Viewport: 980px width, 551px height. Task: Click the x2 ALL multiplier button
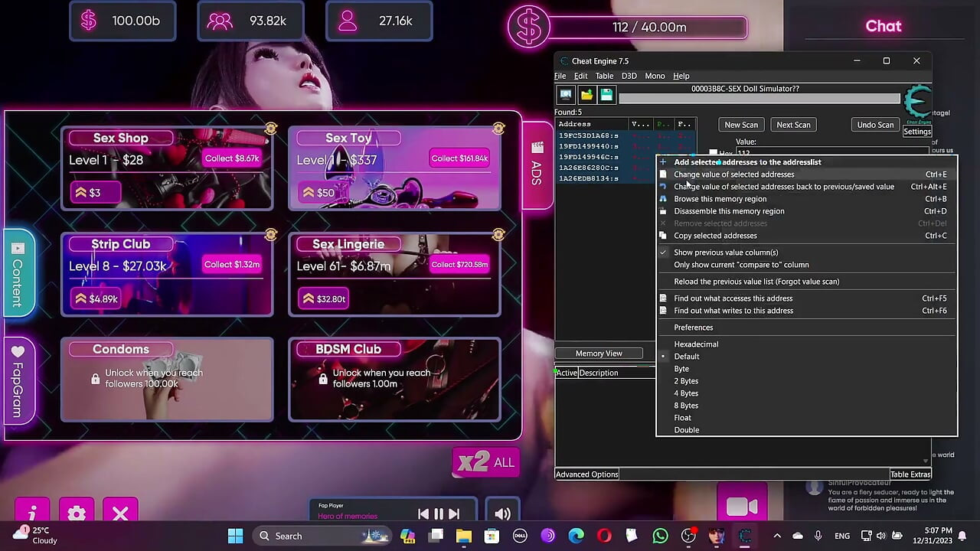(486, 462)
